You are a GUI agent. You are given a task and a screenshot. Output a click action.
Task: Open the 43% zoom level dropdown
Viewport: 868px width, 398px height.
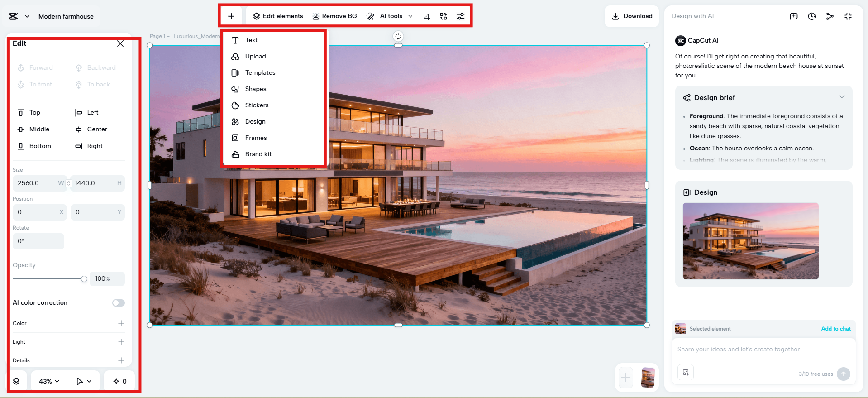click(x=49, y=381)
